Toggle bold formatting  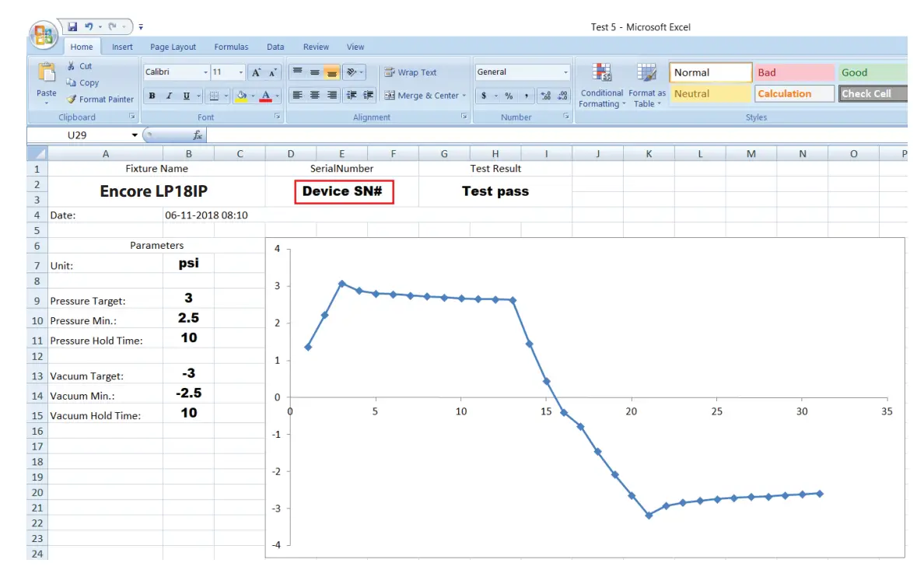(x=152, y=96)
